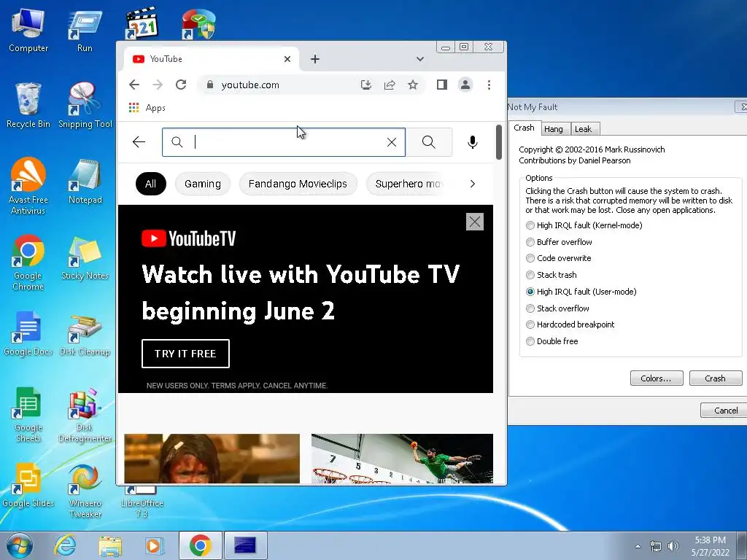The width and height of the screenshot is (747, 560).
Task: Focus the YouTube search input field
Action: [284, 142]
